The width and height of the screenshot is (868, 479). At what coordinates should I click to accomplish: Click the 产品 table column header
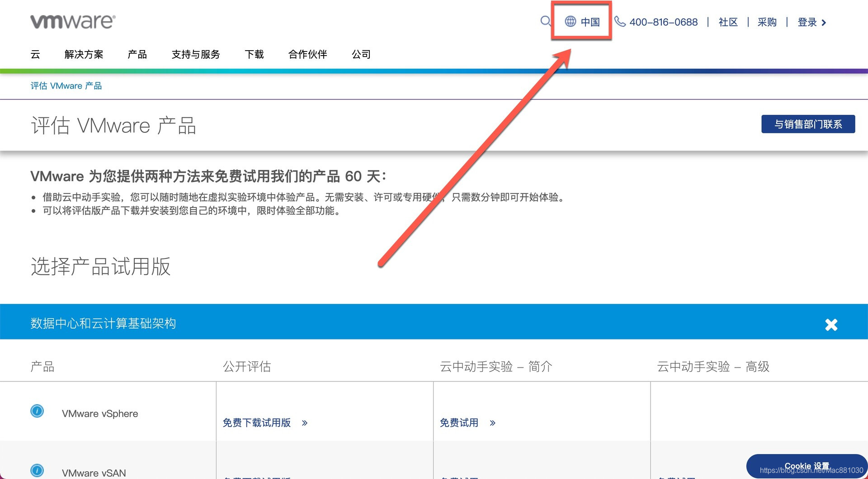[x=42, y=366]
